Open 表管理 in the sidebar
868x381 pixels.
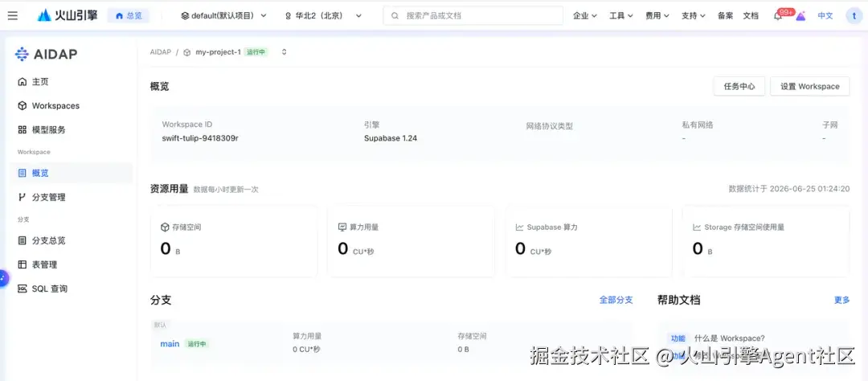coord(71,264)
